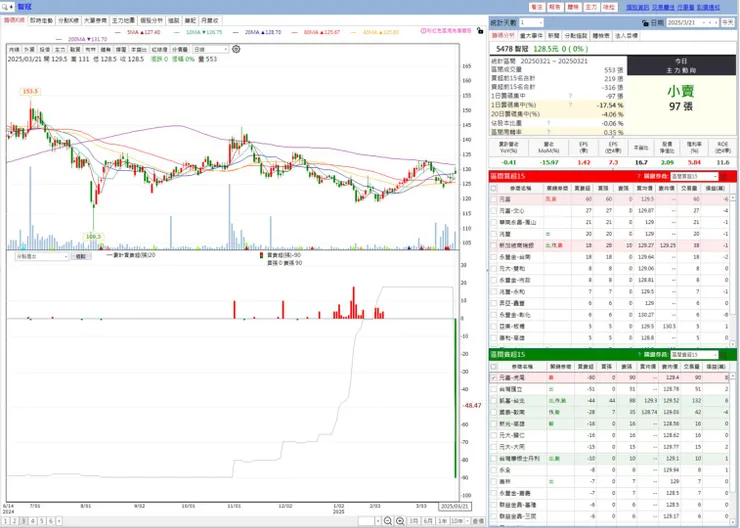The height and width of the screenshot is (528, 740).
Task: Click first icon at right of red header
Action: tap(723, 176)
